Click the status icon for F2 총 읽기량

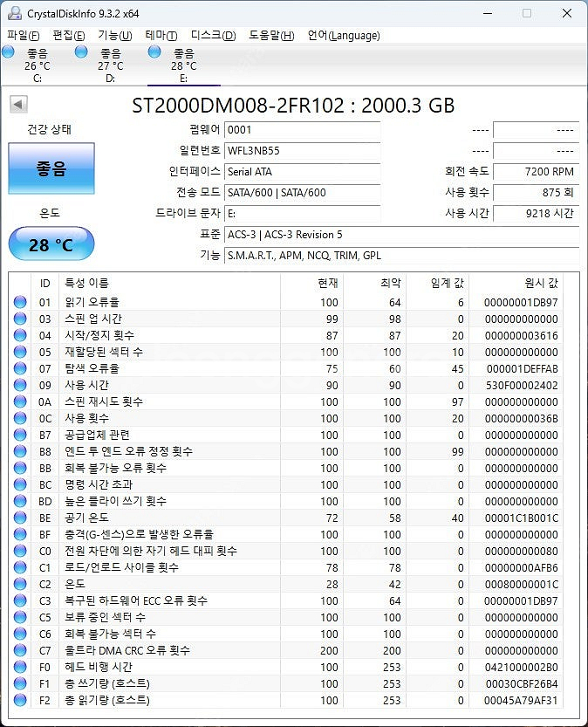(x=20, y=700)
